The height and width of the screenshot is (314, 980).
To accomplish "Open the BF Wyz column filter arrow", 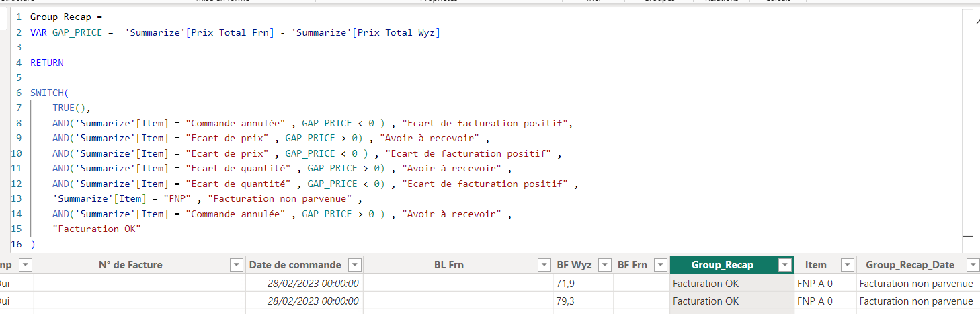I will (605, 265).
